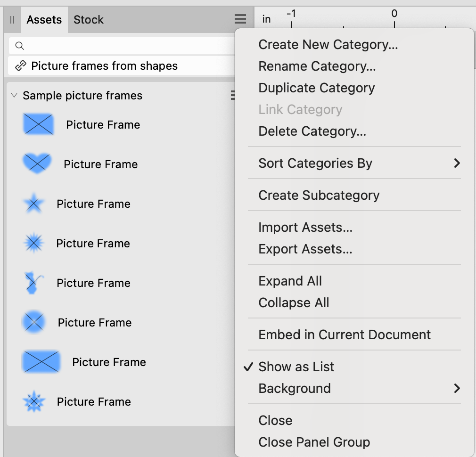Select the elliptical Picture Frame asset
The height and width of the screenshot is (457, 476).
pyautogui.click(x=33, y=322)
